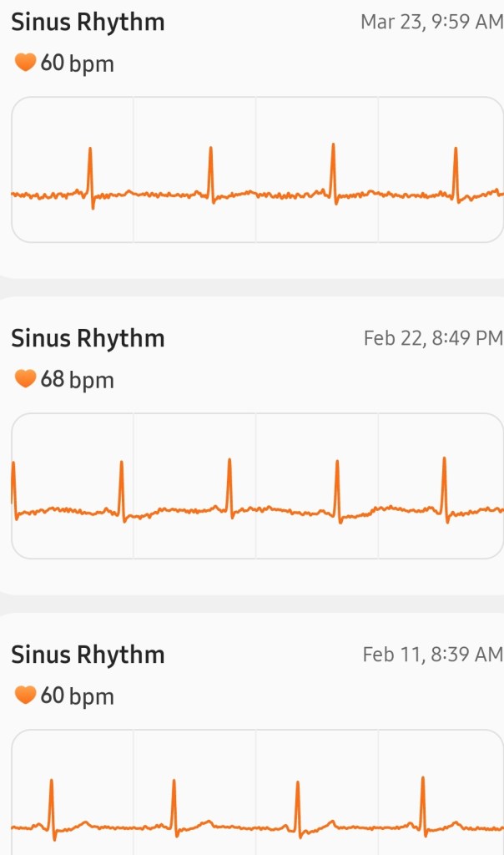Image resolution: width=504 pixels, height=855 pixels.
Task: Select the Mar 23, 9:59 AM timestamp
Action: click(x=431, y=23)
